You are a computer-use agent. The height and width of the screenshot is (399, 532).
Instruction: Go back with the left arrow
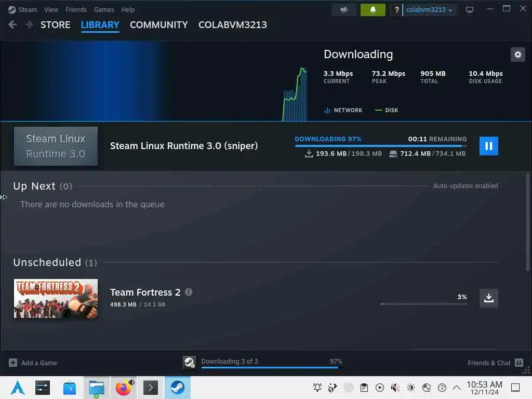(12, 24)
